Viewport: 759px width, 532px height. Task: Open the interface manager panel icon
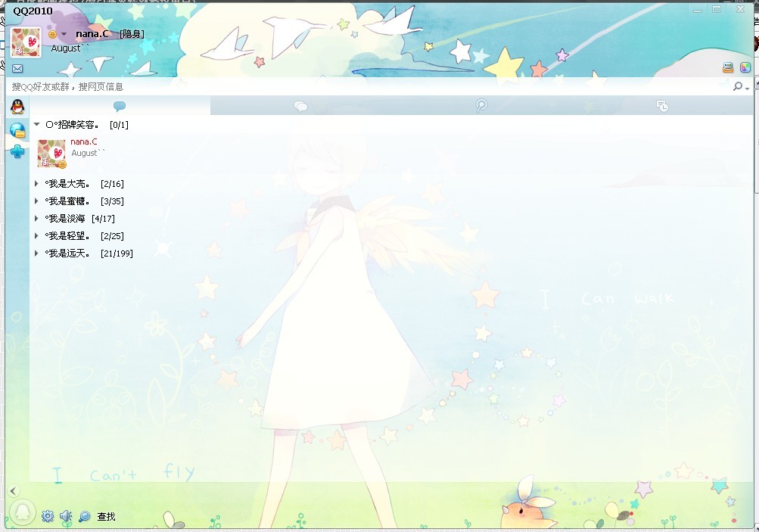pos(727,68)
